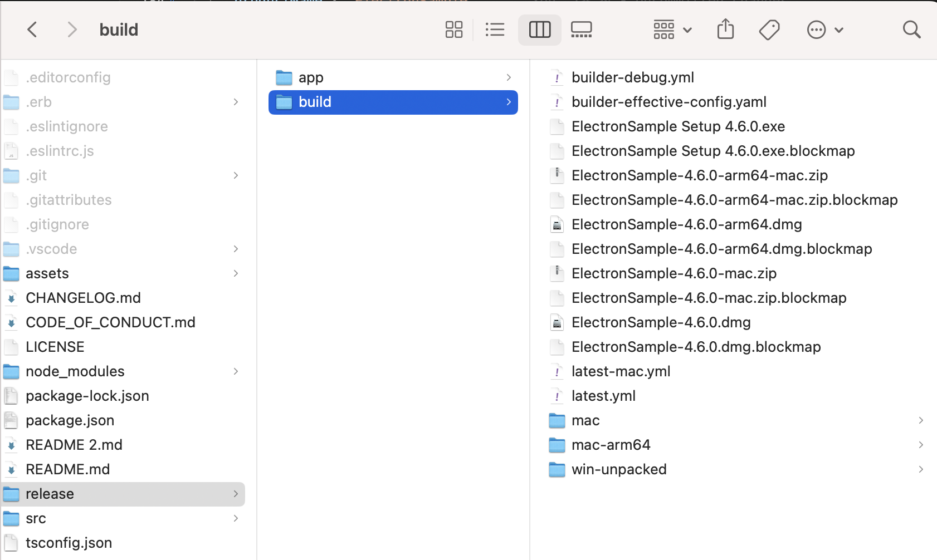Select .editorconfig file name
Viewport: 937px width, 560px height.
click(68, 77)
